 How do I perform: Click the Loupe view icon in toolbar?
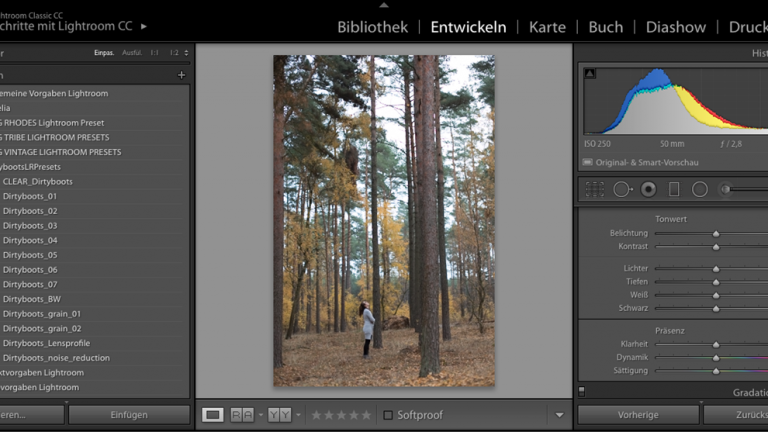coord(213,415)
